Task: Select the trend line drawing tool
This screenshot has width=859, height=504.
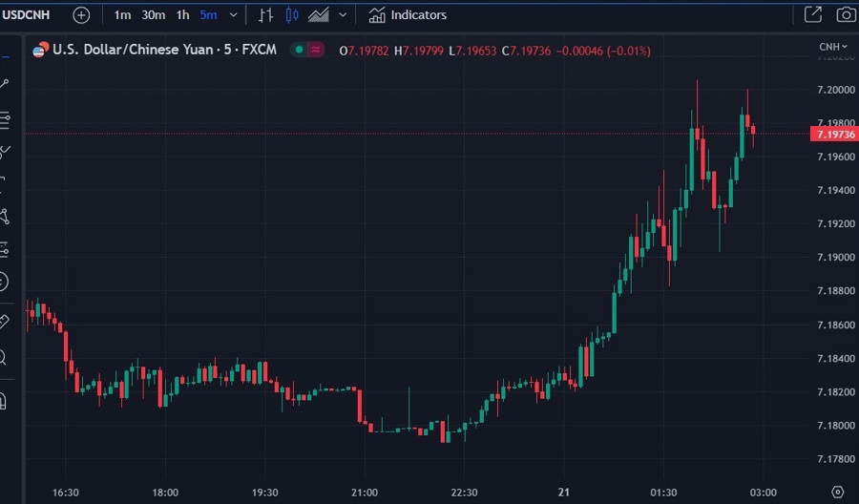Action: point(5,84)
